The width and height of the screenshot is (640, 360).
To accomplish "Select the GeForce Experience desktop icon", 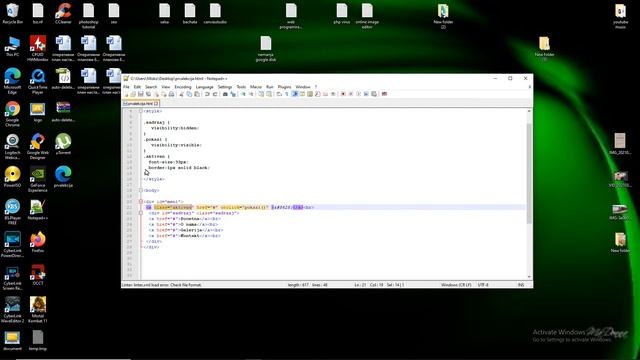I will 38,179.
